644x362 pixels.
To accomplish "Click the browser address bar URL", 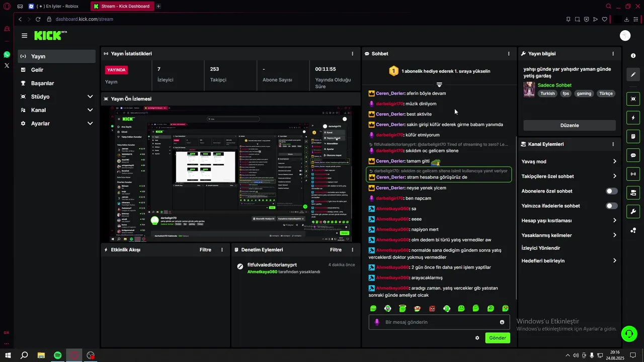I will pos(84,19).
